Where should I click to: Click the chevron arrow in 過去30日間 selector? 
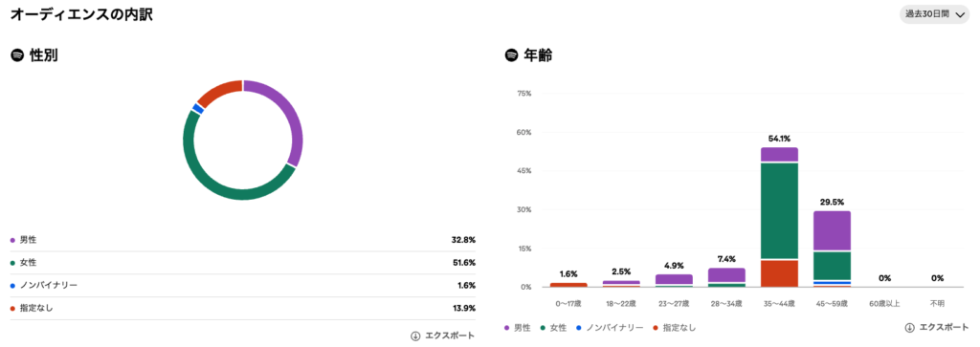click(x=960, y=15)
